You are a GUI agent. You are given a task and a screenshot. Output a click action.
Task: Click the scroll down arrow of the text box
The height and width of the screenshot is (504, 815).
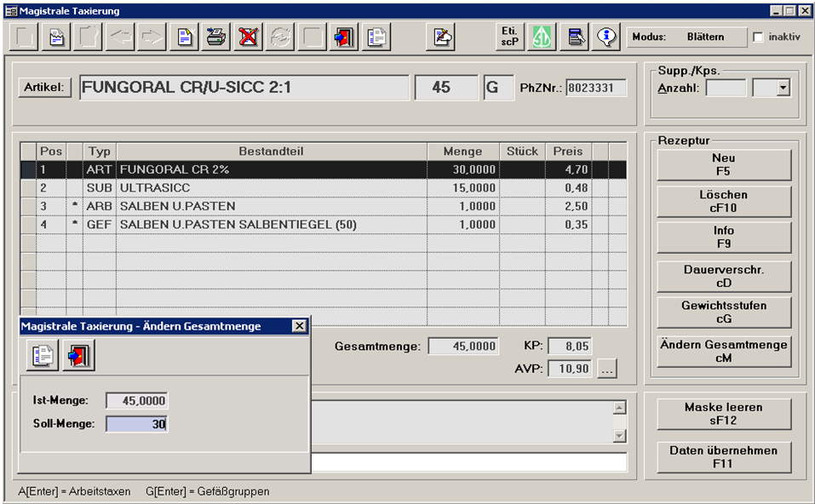coord(619,436)
